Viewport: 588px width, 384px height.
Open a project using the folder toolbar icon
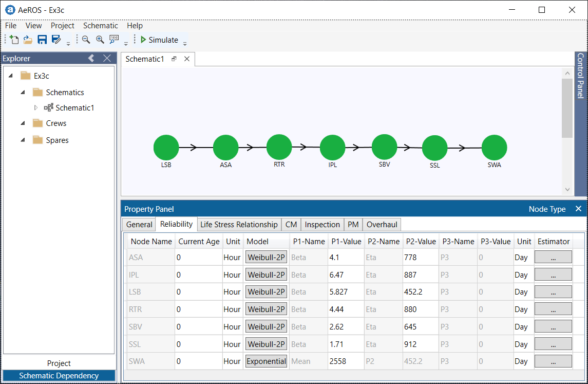[x=28, y=40]
